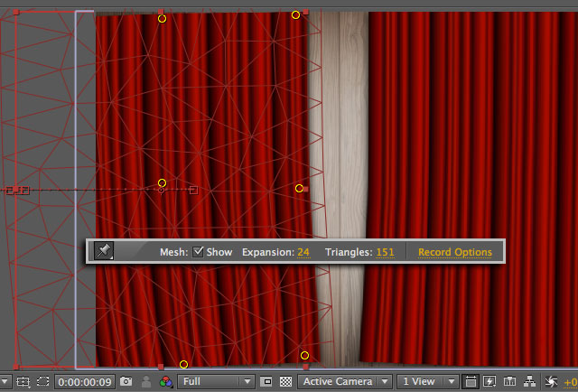Screen dimensions: 578x392
Task: Click the exposure value +0
Action: click(x=571, y=382)
